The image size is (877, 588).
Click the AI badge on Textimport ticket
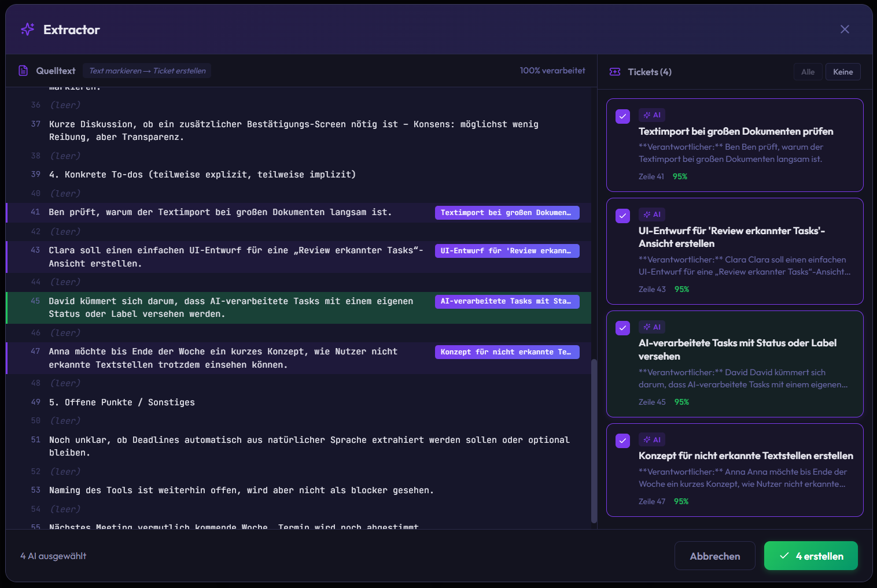click(x=652, y=115)
